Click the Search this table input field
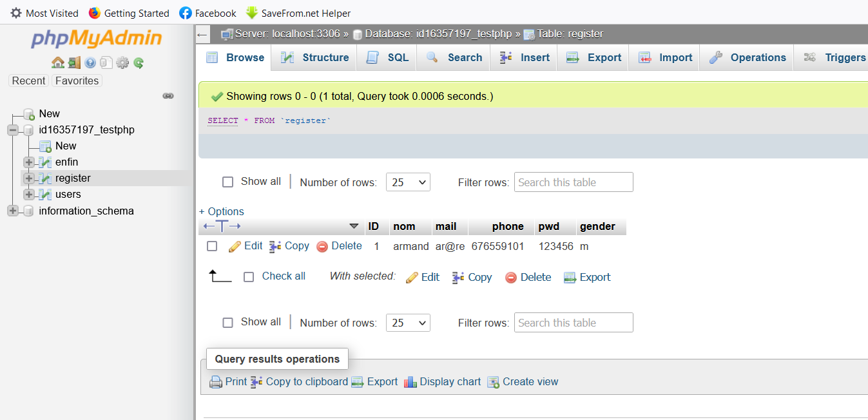This screenshot has height=420, width=868. [573, 182]
